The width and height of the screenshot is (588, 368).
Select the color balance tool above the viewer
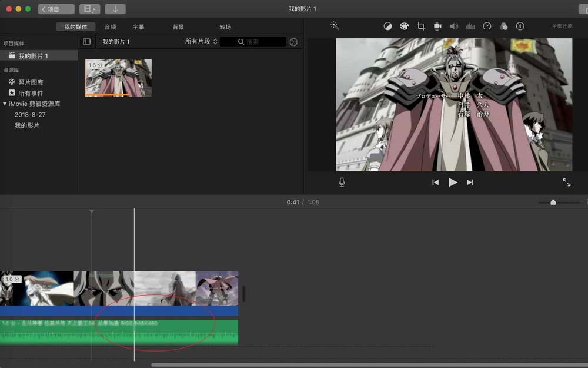click(388, 26)
